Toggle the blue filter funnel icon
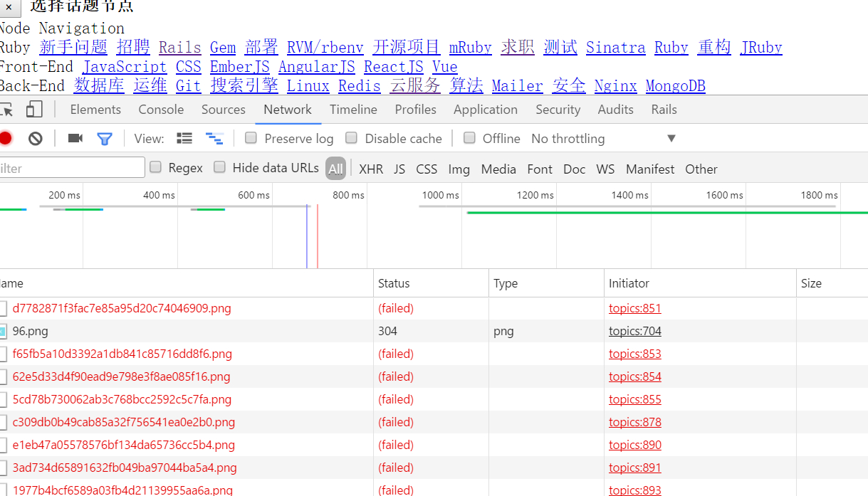The width and height of the screenshot is (868, 496). click(105, 138)
